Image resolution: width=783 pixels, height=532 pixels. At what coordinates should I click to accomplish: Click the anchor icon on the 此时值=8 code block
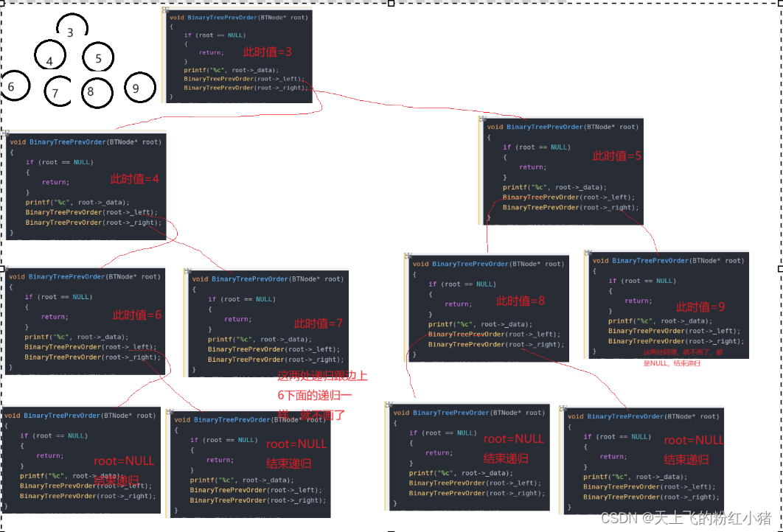(408, 256)
